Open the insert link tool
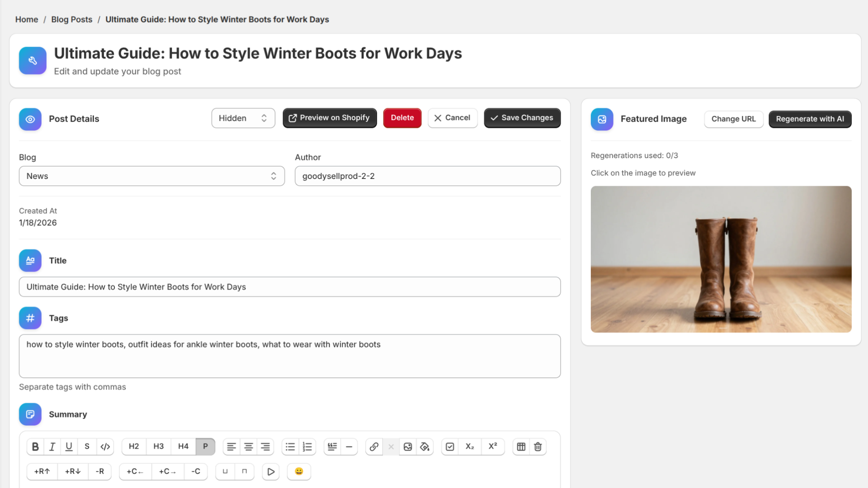This screenshot has width=868, height=488. (x=374, y=446)
